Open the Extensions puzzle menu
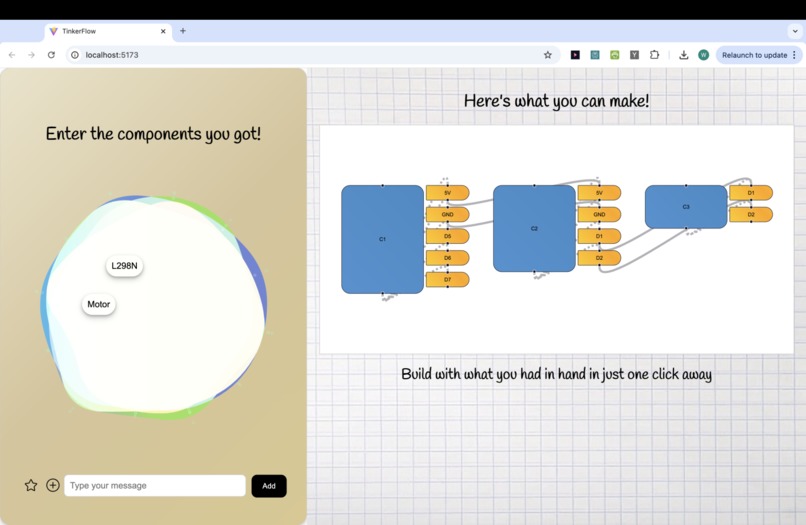 (x=654, y=55)
